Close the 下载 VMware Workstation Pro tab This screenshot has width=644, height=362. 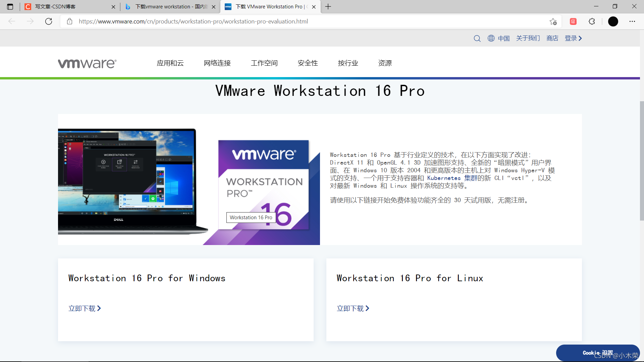[314, 7]
